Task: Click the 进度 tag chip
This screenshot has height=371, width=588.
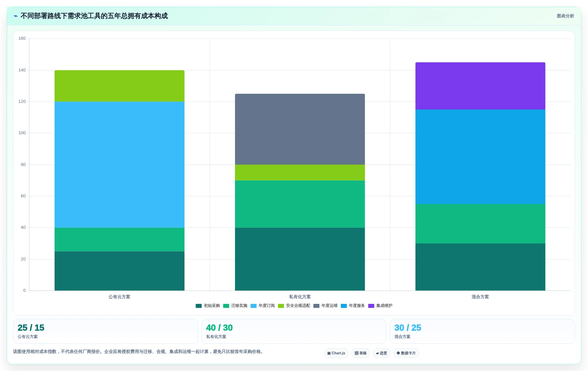Action: click(381, 353)
